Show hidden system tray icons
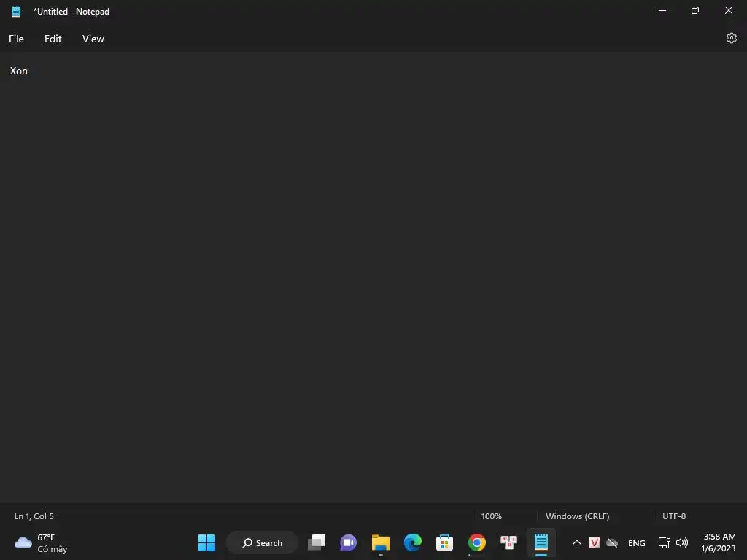The height and width of the screenshot is (560, 747). (x=576, y=542)
